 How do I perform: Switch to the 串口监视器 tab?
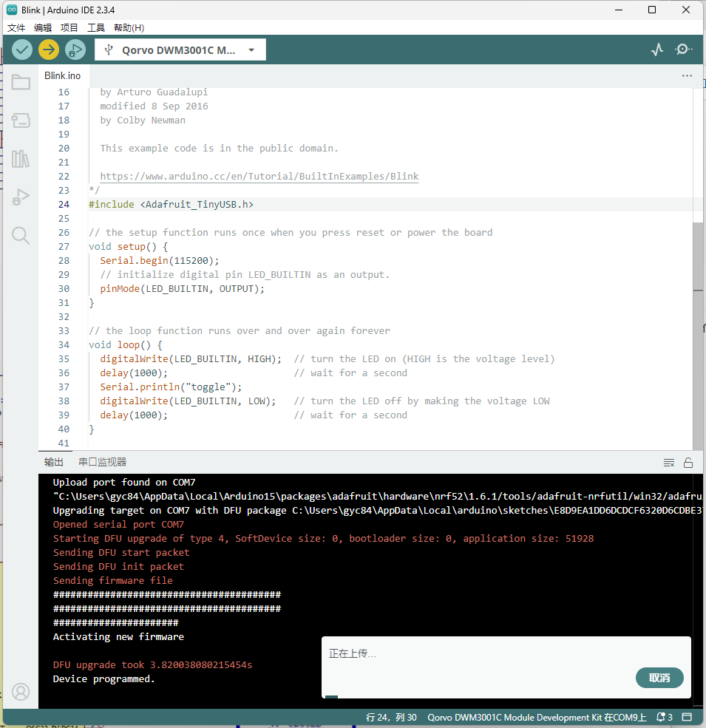coord(102,462)
